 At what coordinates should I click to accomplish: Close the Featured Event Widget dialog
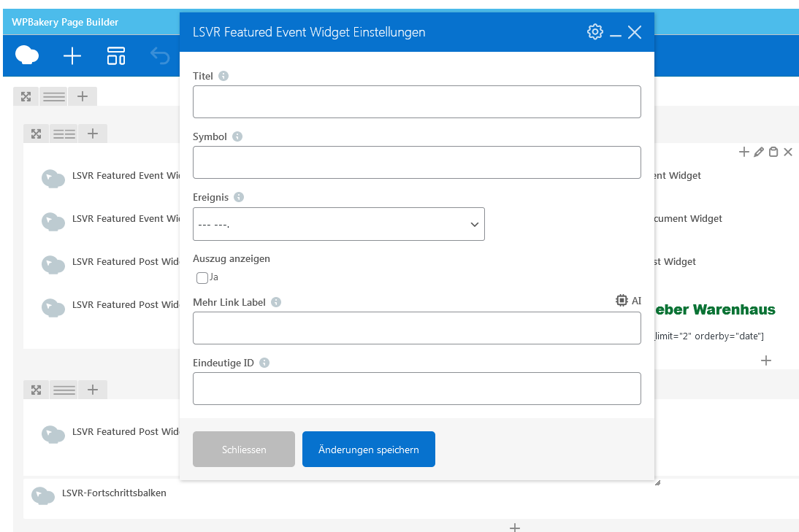635,32
